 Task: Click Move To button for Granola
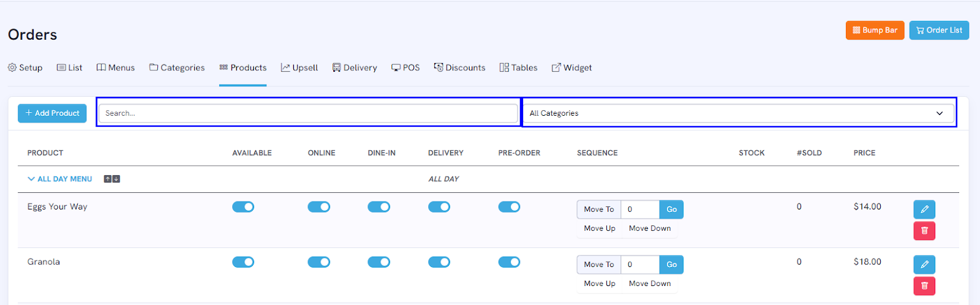point(599,265)
